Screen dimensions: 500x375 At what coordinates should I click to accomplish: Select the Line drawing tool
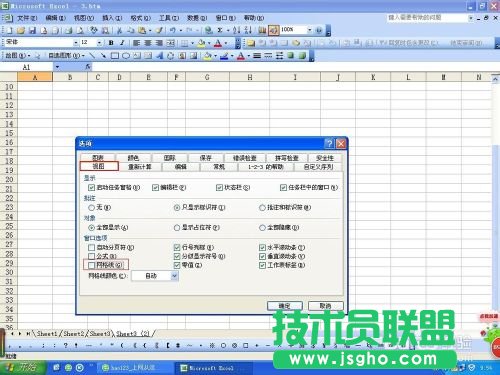point(92,56)
